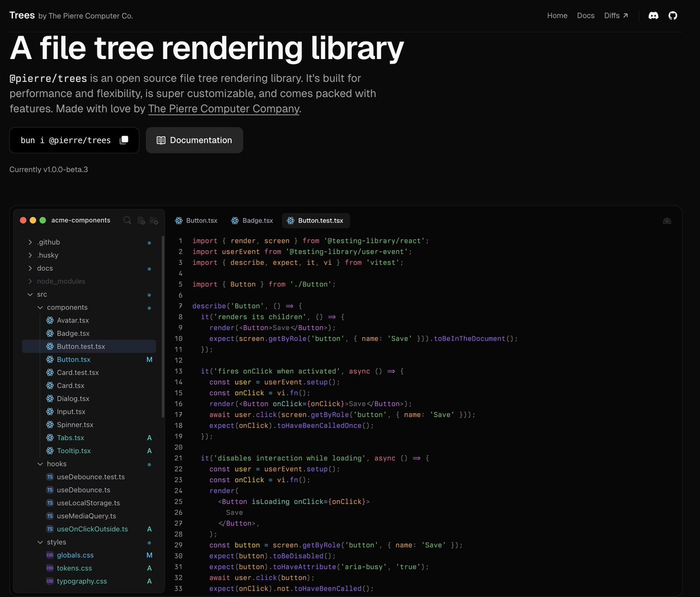
Task: Click the new file icon in tree header
Action: coord(141,220)
